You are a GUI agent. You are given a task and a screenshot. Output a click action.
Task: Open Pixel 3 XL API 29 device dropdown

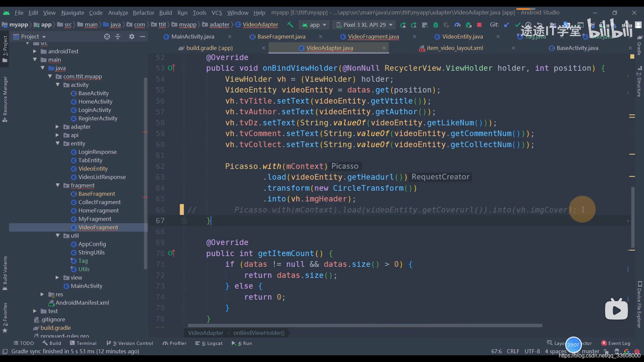coord(364,25)
